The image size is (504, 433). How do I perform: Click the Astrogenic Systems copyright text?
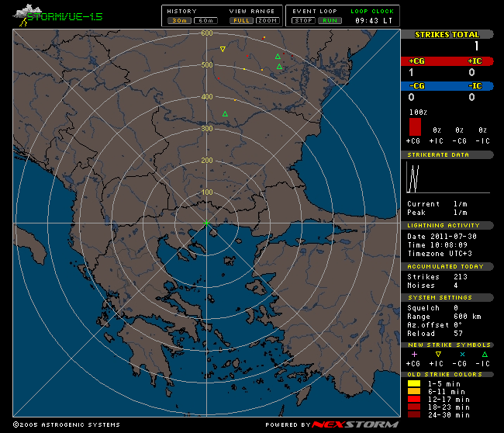coord(67,424)
